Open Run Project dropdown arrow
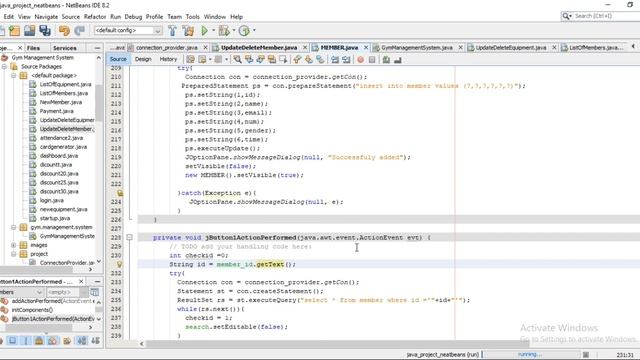 tap(213, 31)
